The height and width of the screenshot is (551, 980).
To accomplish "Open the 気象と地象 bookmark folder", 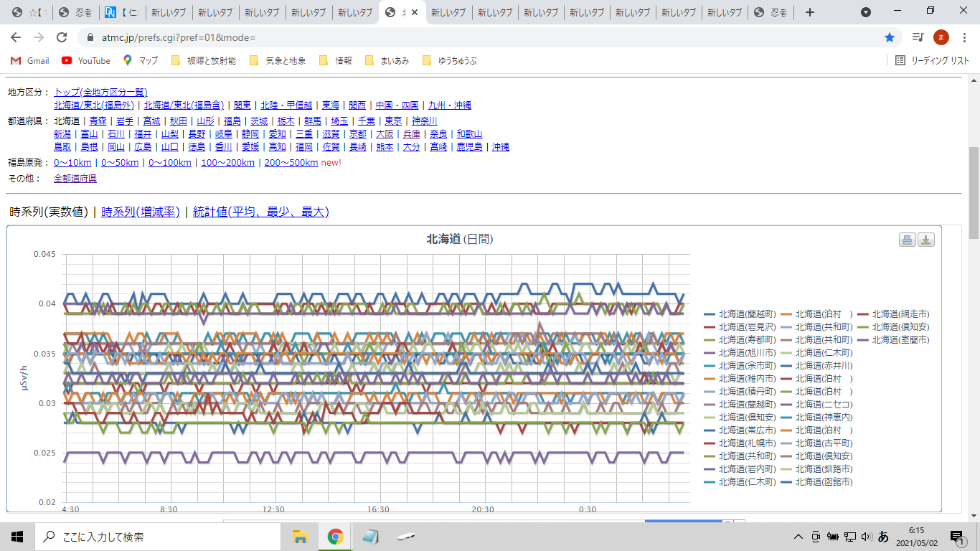I will [x=276, y=61].
